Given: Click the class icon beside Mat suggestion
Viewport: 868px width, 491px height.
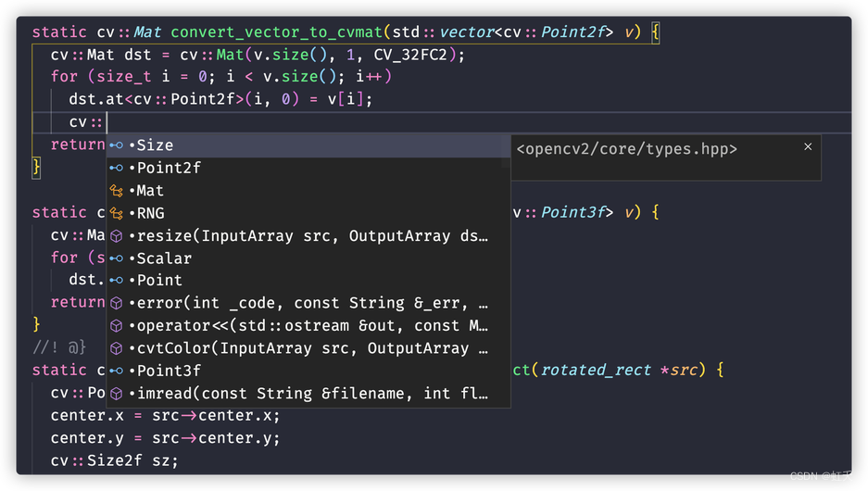Looking at the screenshot, I should tap(116, 191).
